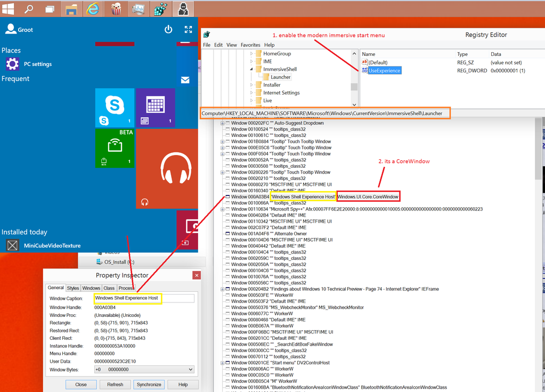Open the green BETA tile
Screen dimensions: 545x392
pos(115,148)
